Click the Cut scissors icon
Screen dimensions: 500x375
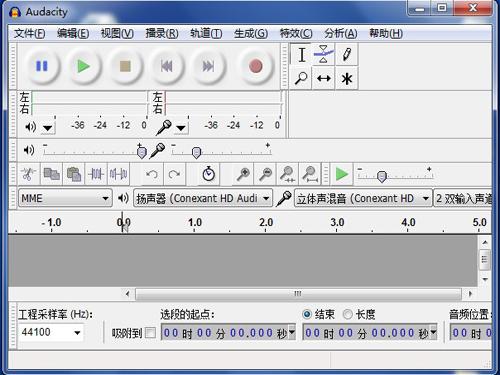(x=29, y=174)
